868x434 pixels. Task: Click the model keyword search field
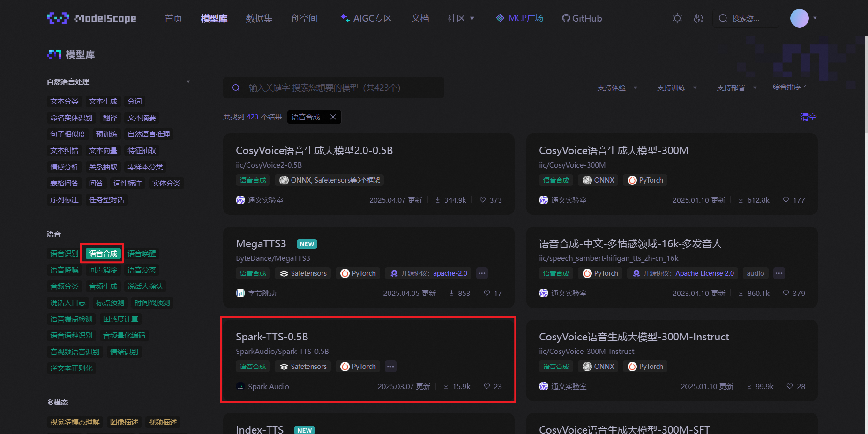click(x=334, y=88)
